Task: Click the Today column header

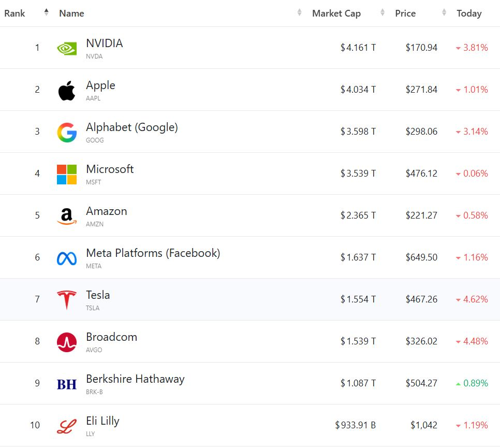Action: (x=469, y=13)
